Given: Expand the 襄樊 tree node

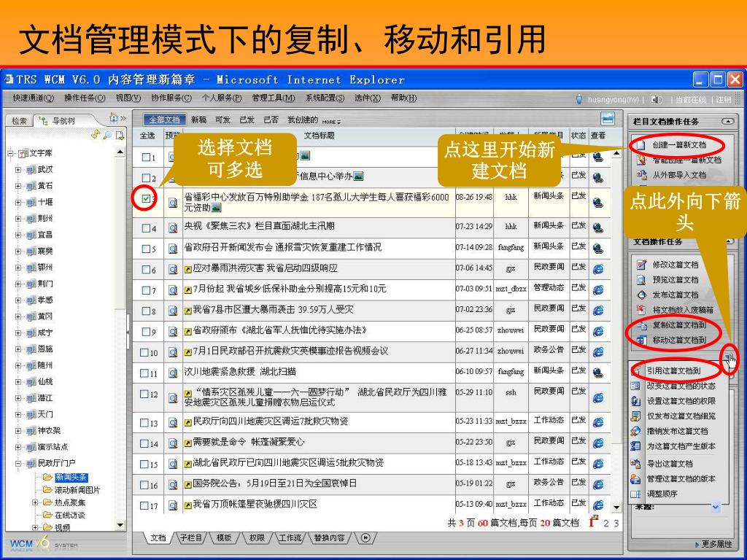Looking at the screenshot, I should coord(18,252).
